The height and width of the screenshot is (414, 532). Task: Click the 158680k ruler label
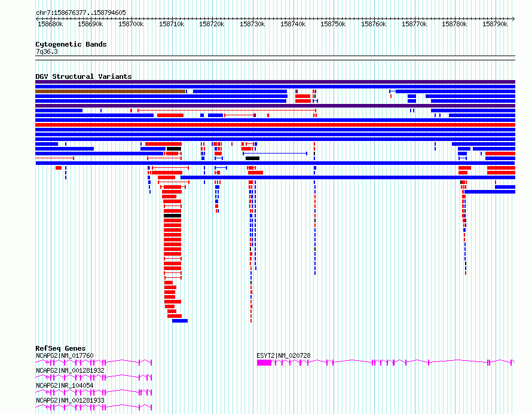tap(50, 24)
